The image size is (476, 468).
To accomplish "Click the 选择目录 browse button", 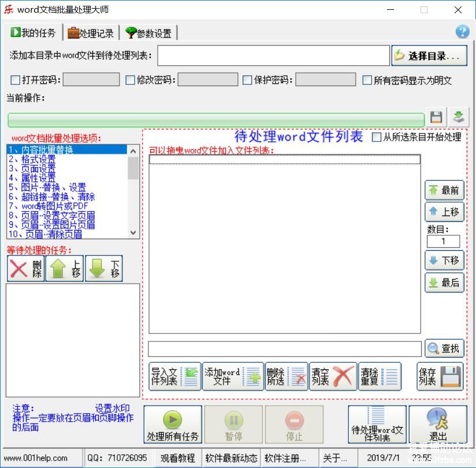I will tap(429, 56).
